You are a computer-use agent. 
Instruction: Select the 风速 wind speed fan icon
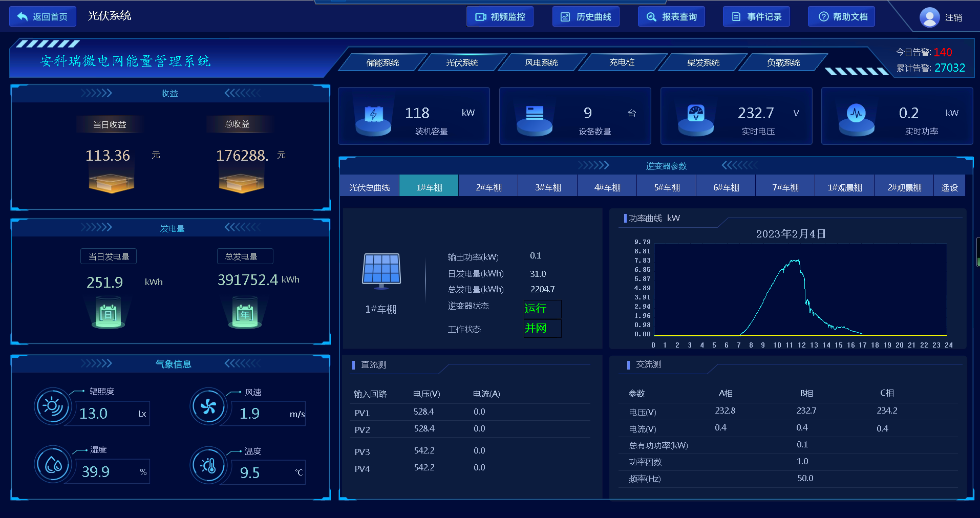click(x=208, y=406)
